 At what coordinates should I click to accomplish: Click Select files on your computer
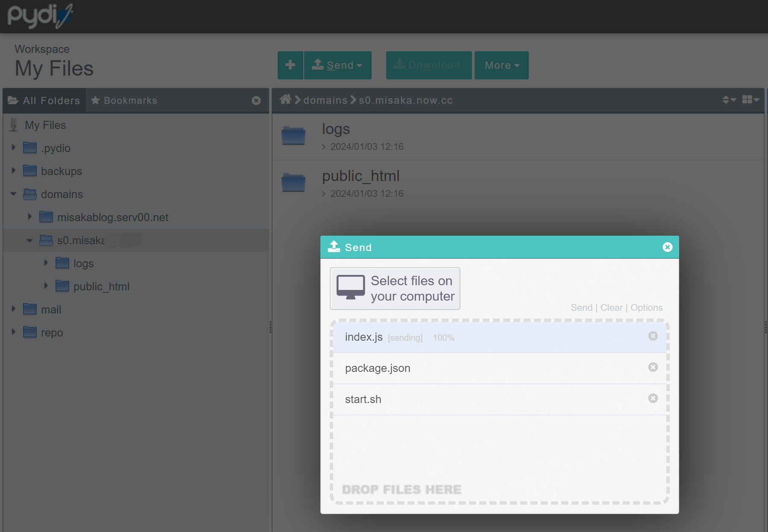pyautogui.click(x=395, y=289)
